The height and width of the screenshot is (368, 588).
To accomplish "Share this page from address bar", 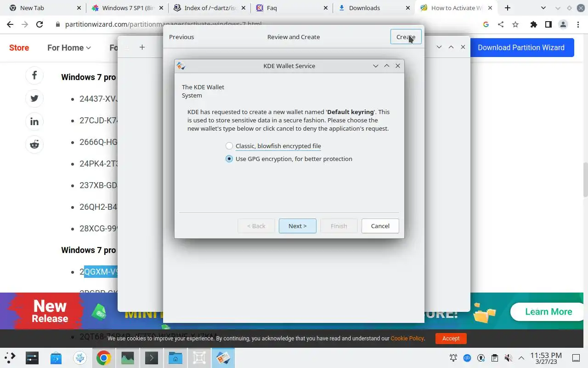I will 501,24.
